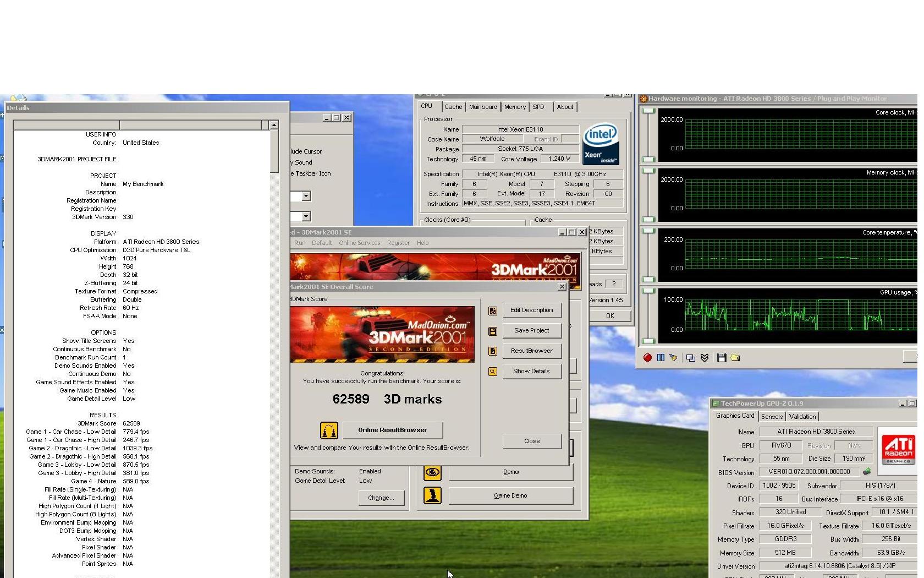The image size is (924, 578).
Task: Click the Game Demo button
Action: [x=511, y=495]
